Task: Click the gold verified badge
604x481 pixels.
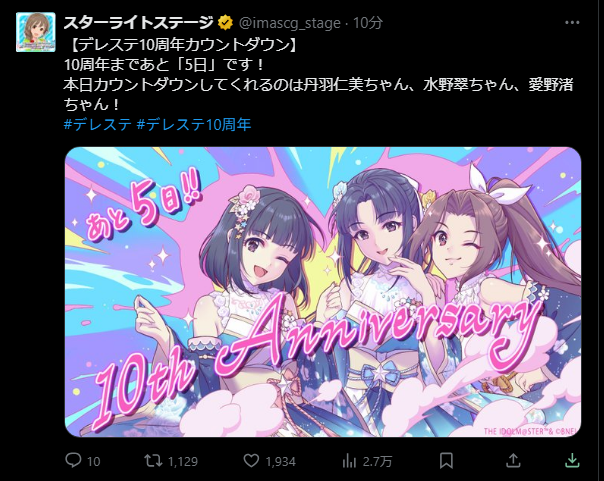Action: (225, 23)
